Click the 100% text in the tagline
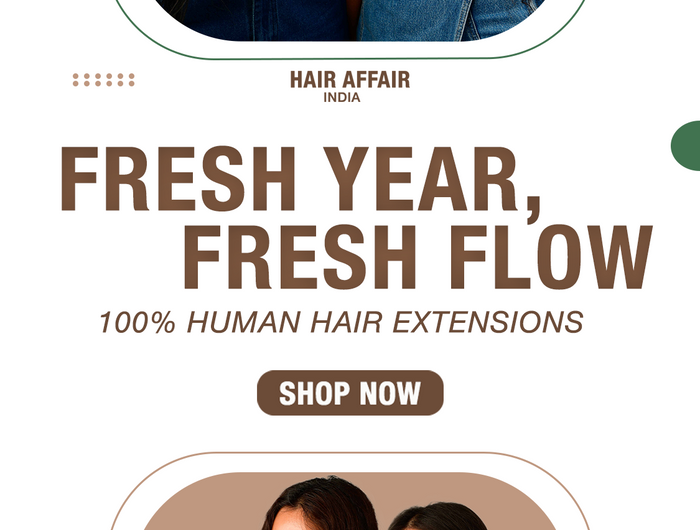 pos(138,322)
